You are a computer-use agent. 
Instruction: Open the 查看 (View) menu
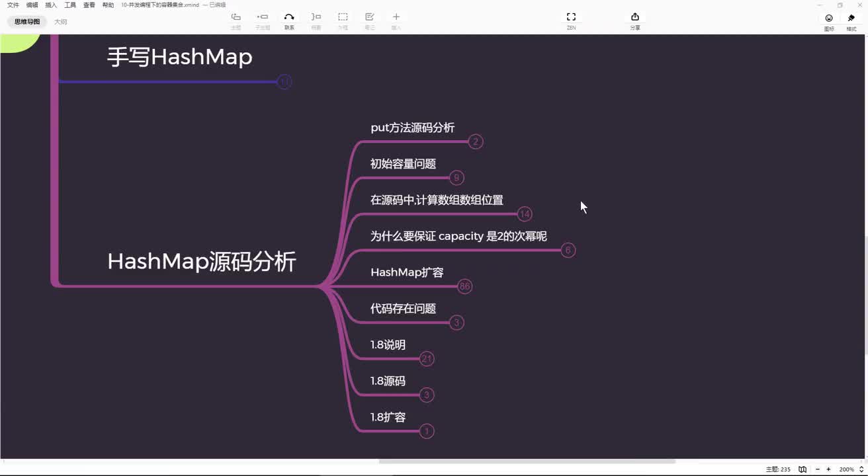point(89,5)
